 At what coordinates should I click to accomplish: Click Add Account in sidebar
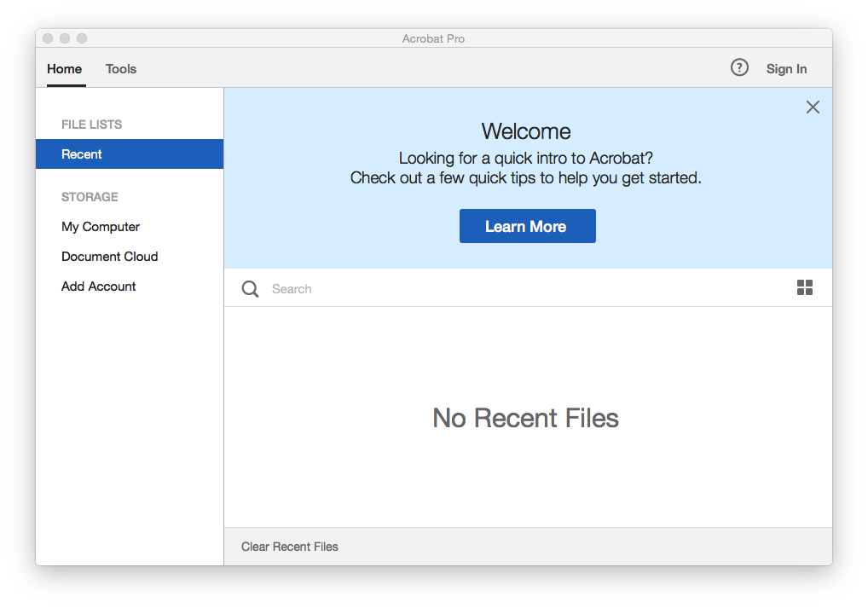99,287
